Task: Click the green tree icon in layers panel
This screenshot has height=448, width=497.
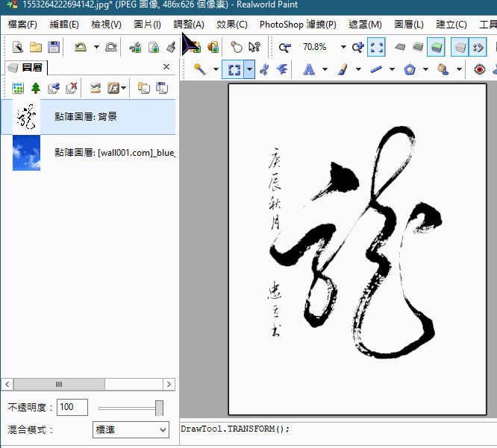Action: (x=36, y=88)
